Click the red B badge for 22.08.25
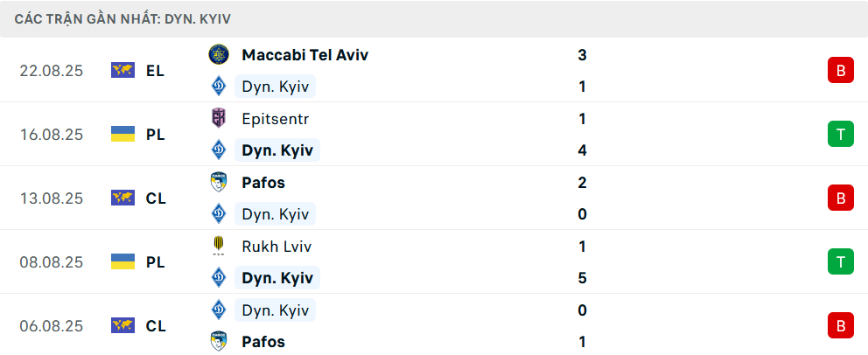 [x=840, y=71]
